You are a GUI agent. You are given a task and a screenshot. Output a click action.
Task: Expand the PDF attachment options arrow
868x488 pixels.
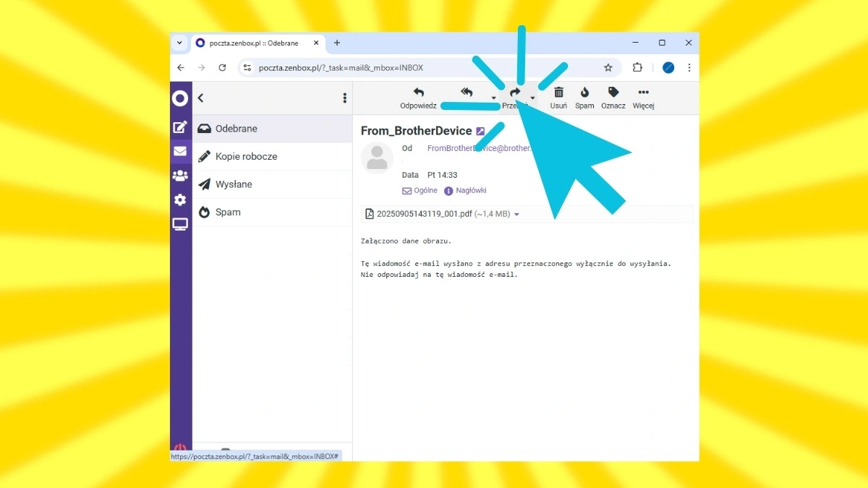click(516, 215)
